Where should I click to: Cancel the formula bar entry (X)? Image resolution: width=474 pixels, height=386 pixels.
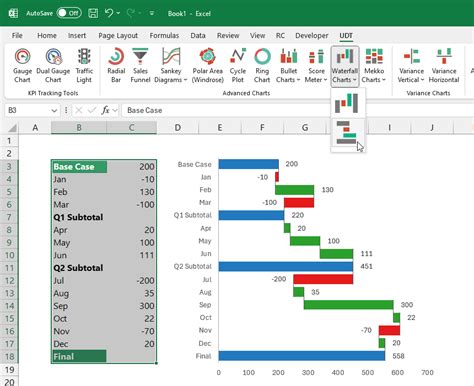coord(79,110)
